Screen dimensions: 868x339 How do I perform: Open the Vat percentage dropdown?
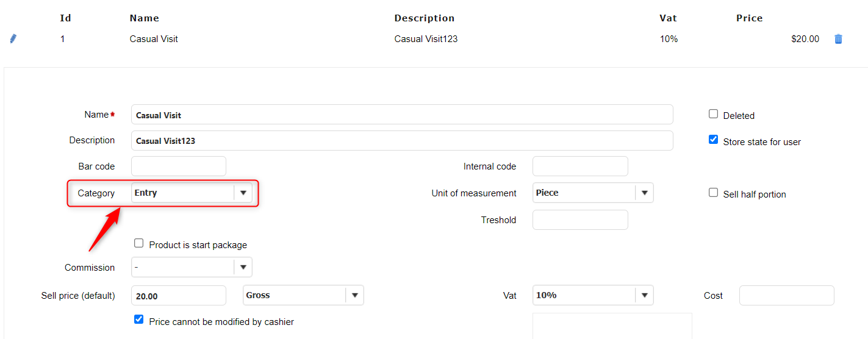click(x=644, y=295)
